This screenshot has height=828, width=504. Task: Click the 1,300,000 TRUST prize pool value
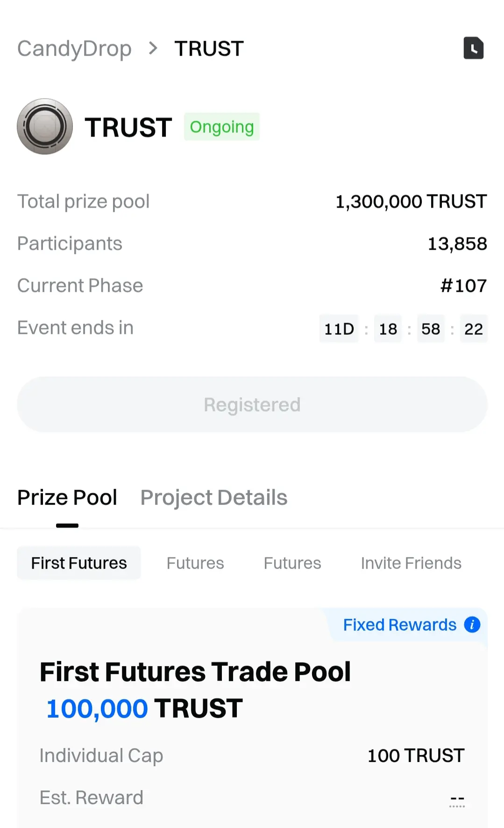tap(411, 202)
